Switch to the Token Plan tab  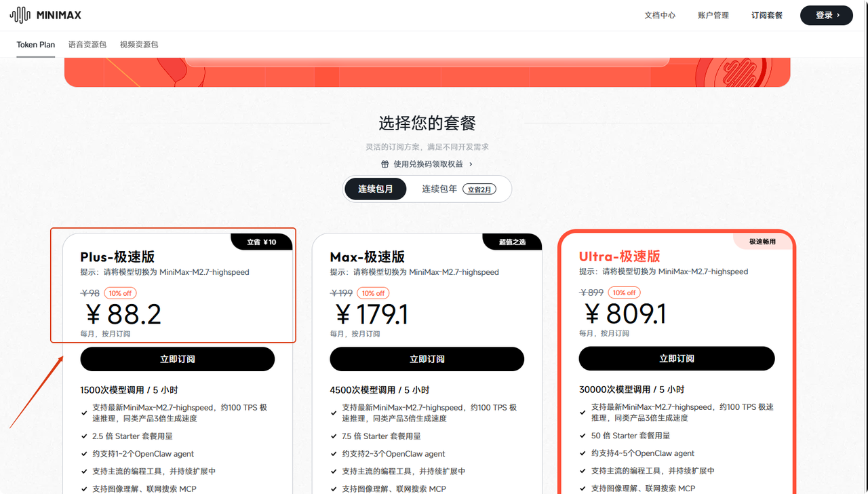pos(36,45)
